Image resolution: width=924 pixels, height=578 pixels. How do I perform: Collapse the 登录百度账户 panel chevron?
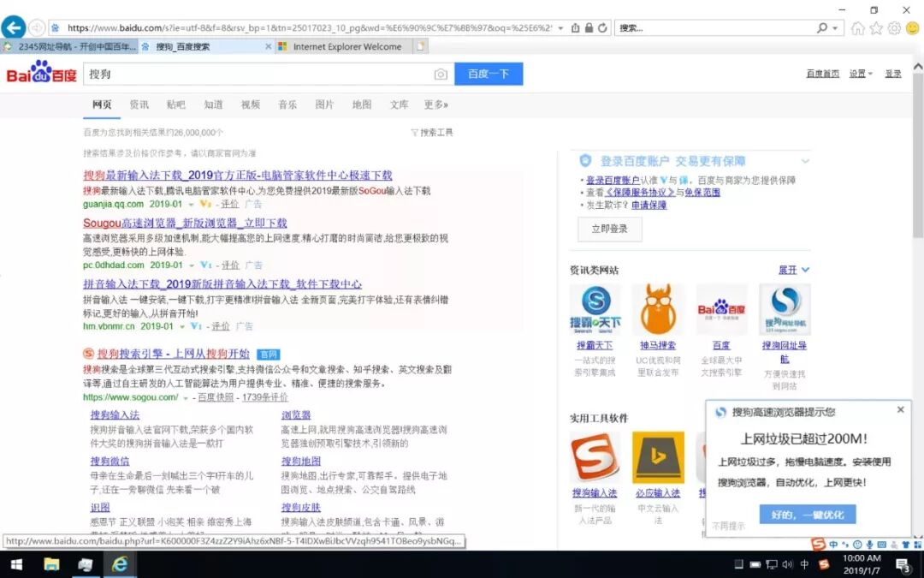[x=805, y=161]
